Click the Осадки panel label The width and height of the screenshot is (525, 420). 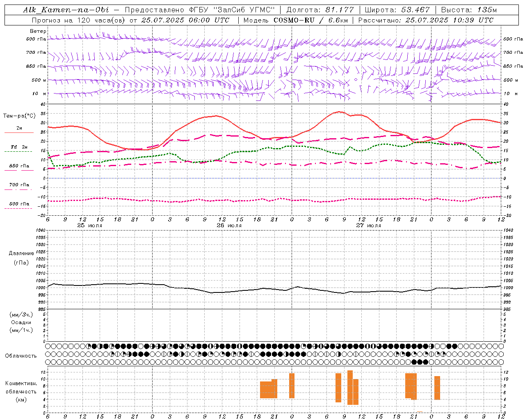coord(21,322)
